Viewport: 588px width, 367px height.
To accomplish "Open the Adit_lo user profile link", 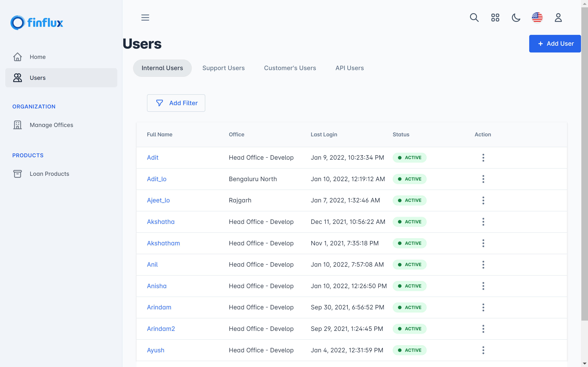I will 157,179.
